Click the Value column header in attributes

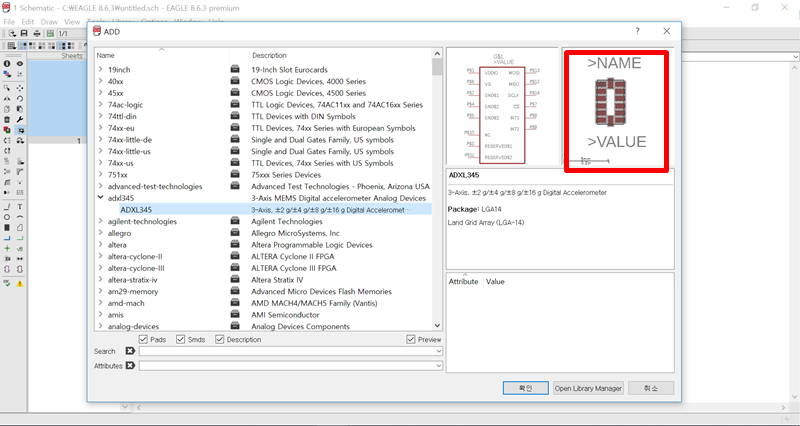click(495, 282)
